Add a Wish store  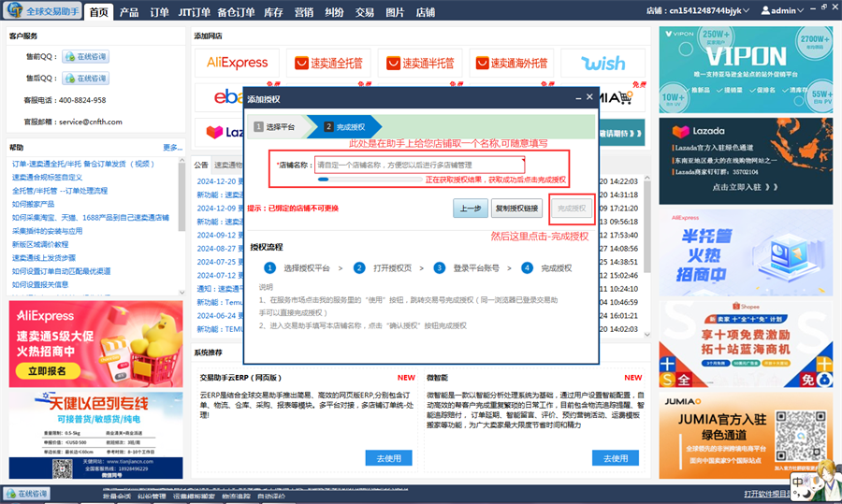(x=603, y=63)
